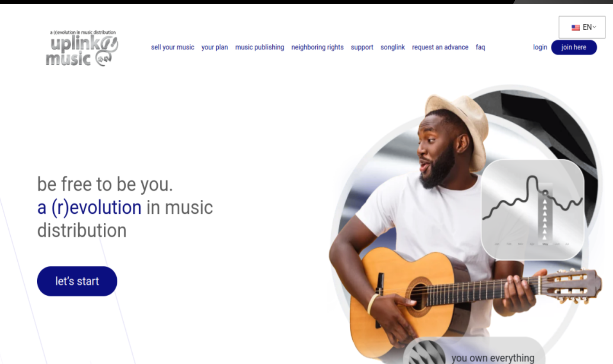Click the line chart card graphic
This screenshot has height=364, width=613.
click(x=533, y=209)
